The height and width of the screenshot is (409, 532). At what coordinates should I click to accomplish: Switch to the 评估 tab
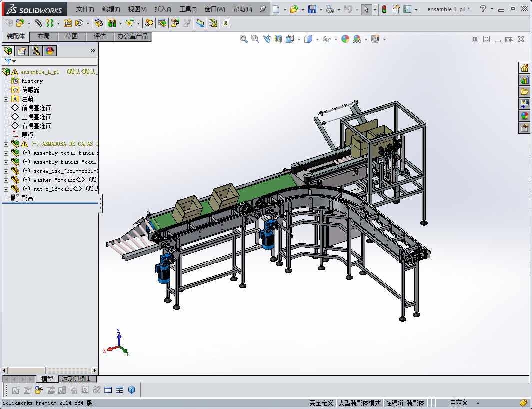[x=100, y=36]
